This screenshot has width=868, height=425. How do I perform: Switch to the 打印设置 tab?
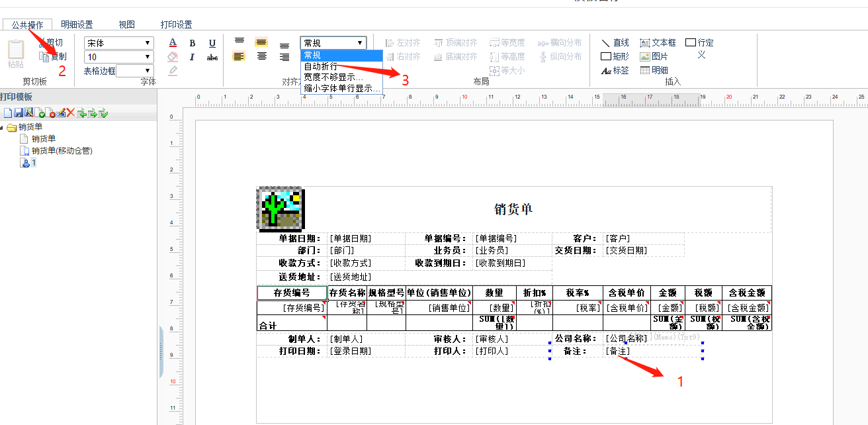coord(176,24)
